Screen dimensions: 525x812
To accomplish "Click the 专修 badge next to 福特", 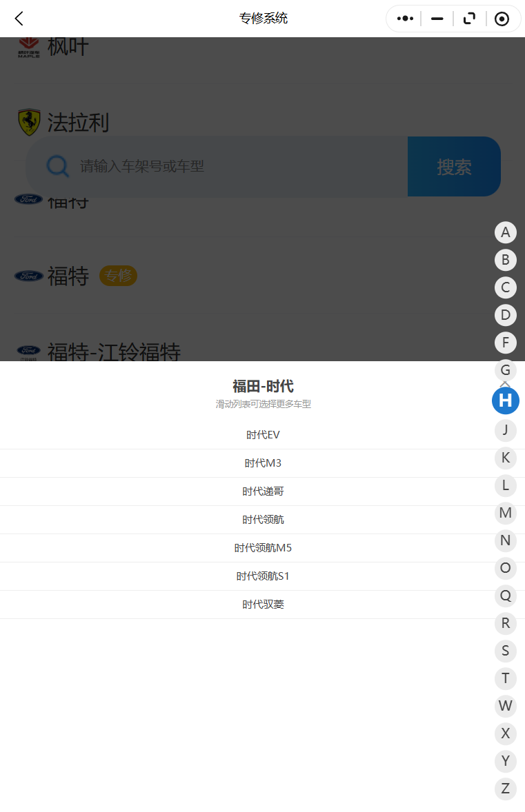I will (x=118, y=276).
